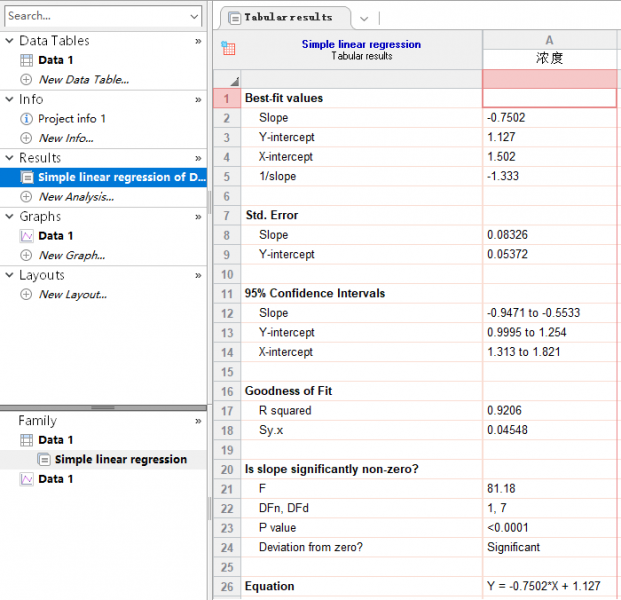Screen dimensions: 621x600
Task: Collapse the Info section
Action: coord(10,99)
